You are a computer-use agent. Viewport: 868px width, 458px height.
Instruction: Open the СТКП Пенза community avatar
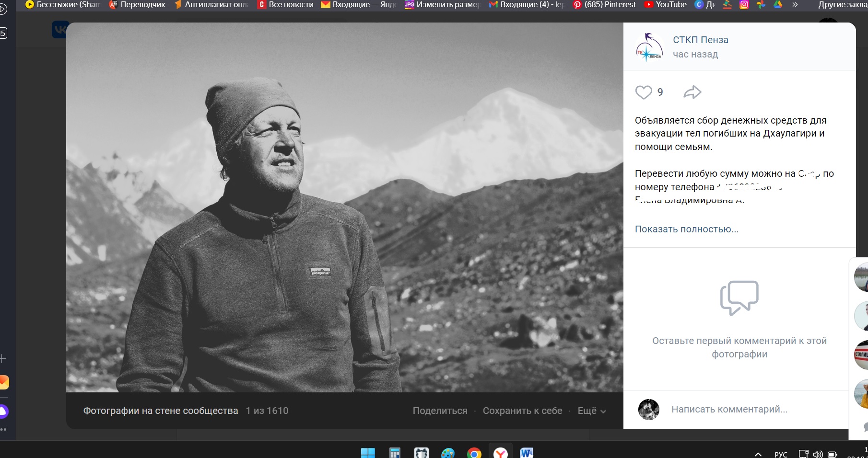point(648,47)
